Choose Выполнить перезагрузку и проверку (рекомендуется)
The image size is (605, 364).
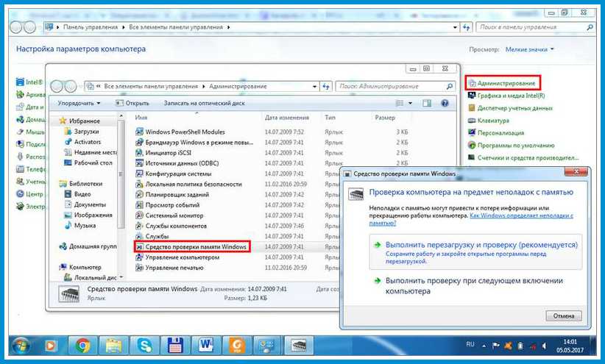[x=475, y=252]
